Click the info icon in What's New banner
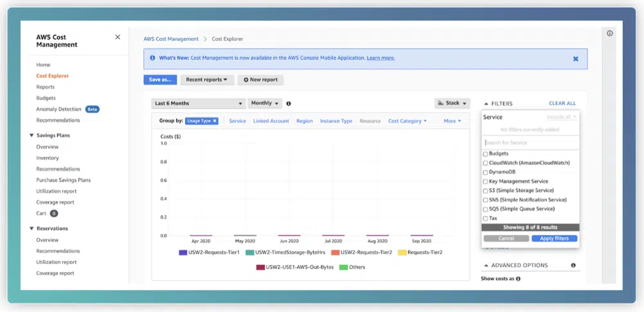This screenshot has height=312, width=644. pos(153,58)
